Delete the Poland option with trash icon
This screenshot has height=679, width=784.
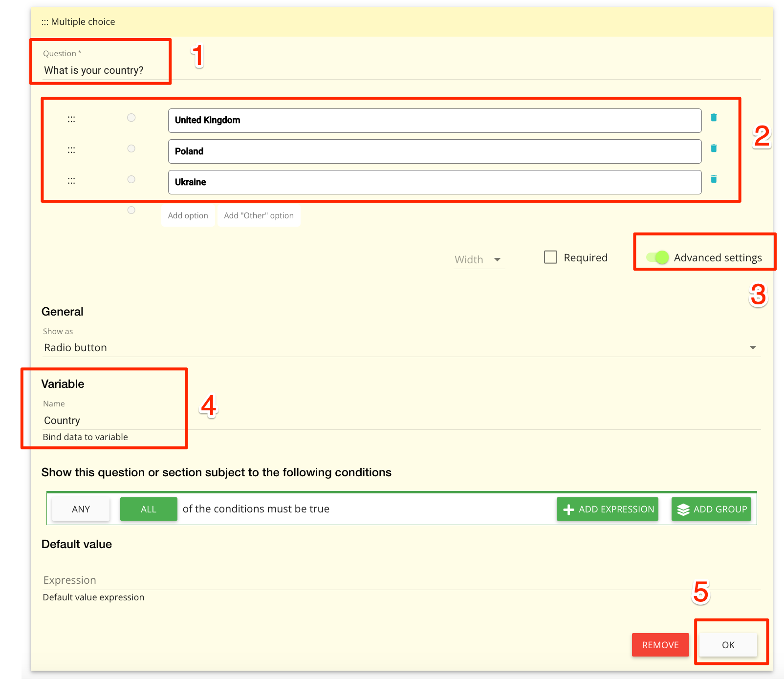(x=714, y=148)
